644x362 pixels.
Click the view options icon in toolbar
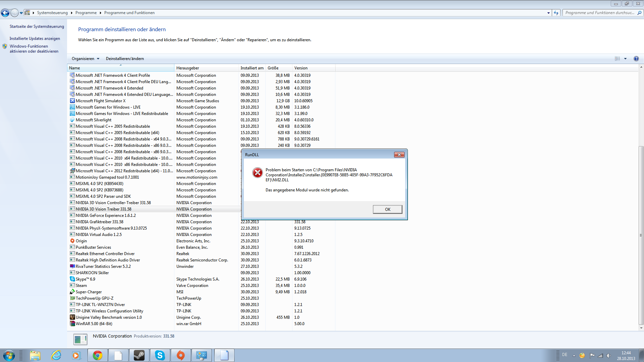pyautogui.click(x=618, y=59)
